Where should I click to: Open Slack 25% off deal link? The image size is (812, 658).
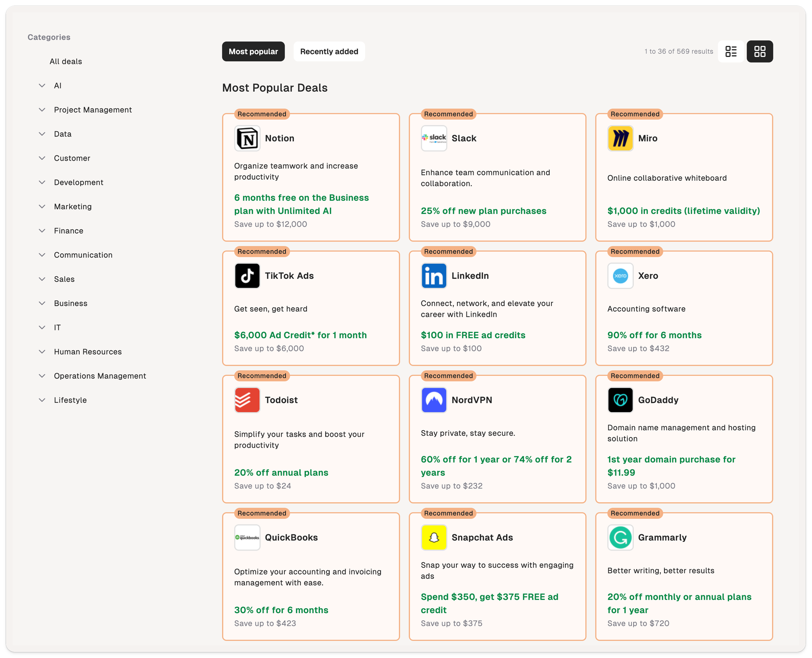[x=483, y=211]
